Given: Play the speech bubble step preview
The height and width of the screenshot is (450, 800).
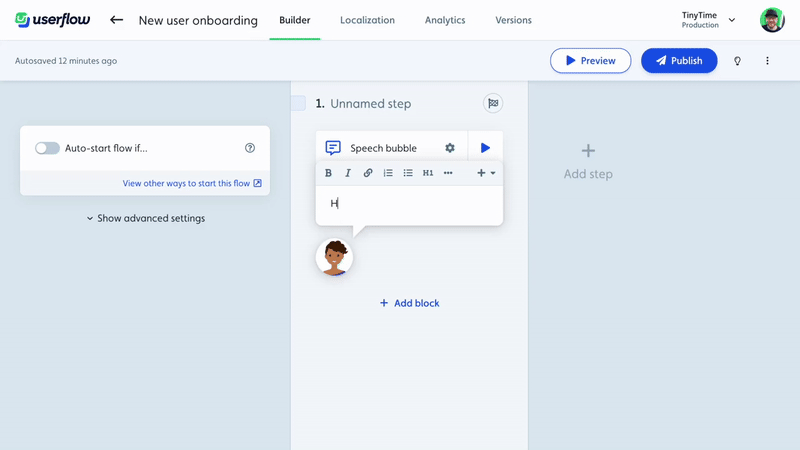Looking at the screenshot, I should pyautogui.click(x=485, y=148).
